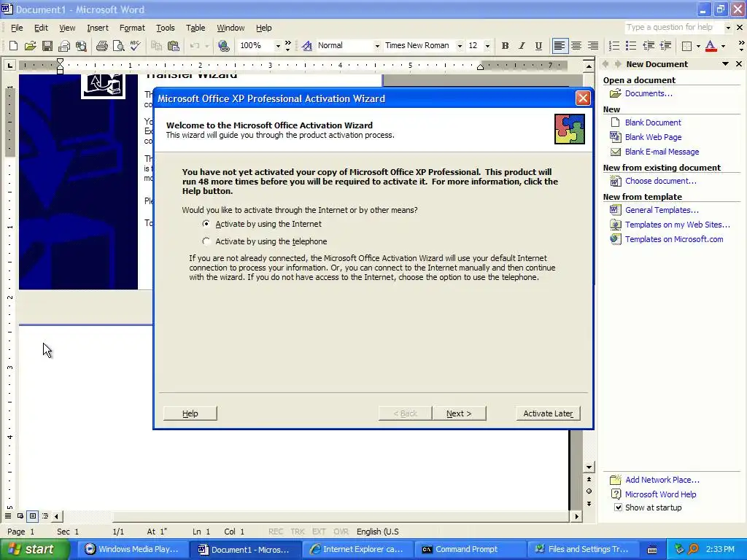Toggle Underline formatting
Image resolution: width=747 pixels, height=560 pixels.
pyautogui.click(x=538, y=46)
